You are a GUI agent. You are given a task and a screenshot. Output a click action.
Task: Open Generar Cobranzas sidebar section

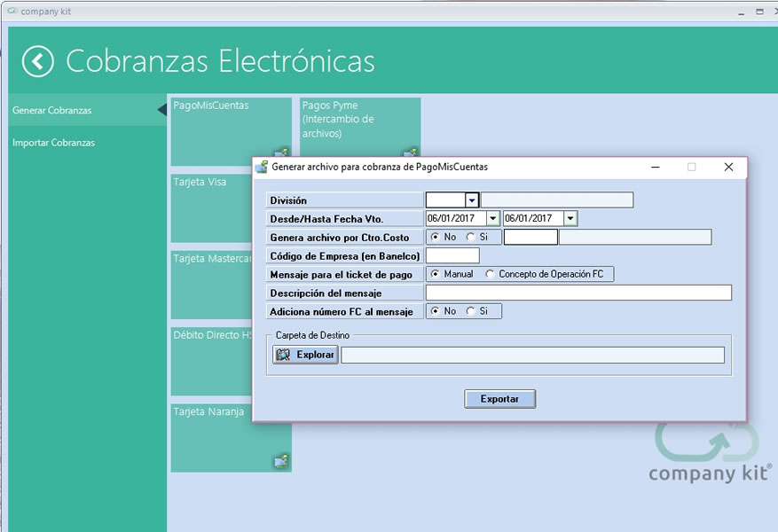tap(87, 110)
